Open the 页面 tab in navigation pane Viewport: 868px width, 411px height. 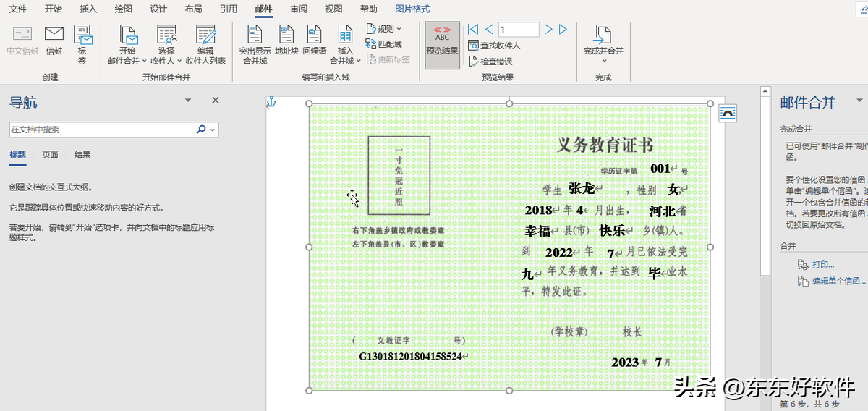point(50,155)
